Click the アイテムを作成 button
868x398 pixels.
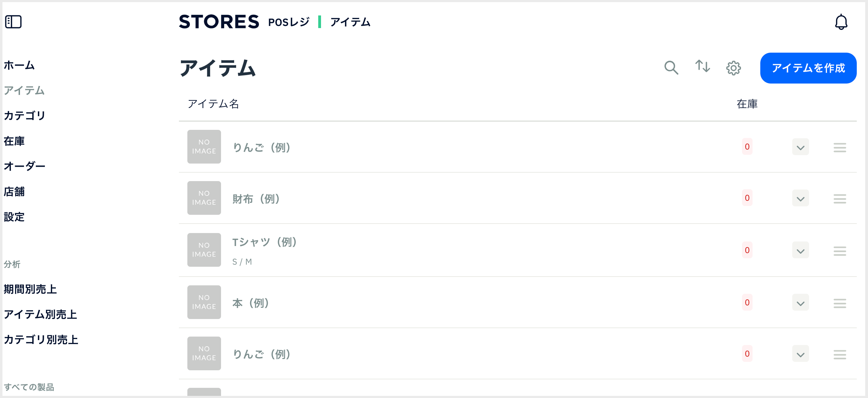pos(808,68)
